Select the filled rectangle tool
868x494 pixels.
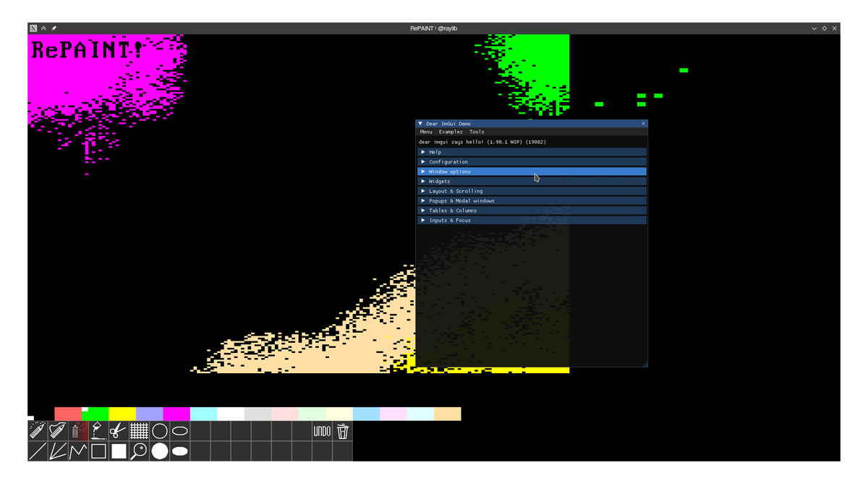119,451
